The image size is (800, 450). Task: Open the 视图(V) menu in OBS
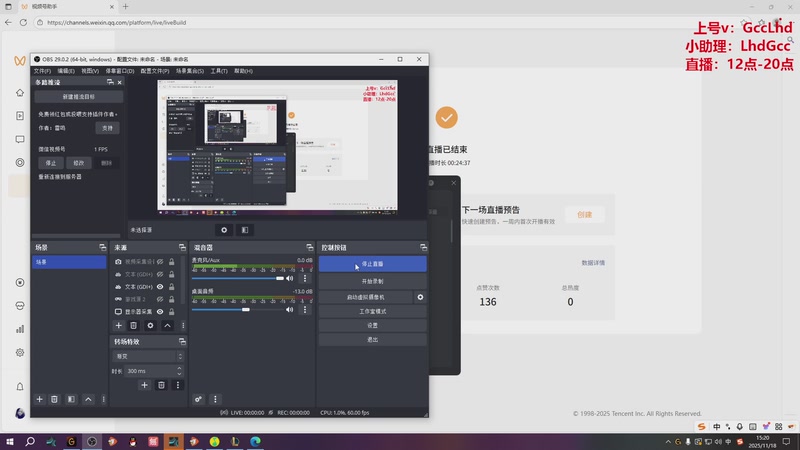pyautogui.click(x=90, y=71)
